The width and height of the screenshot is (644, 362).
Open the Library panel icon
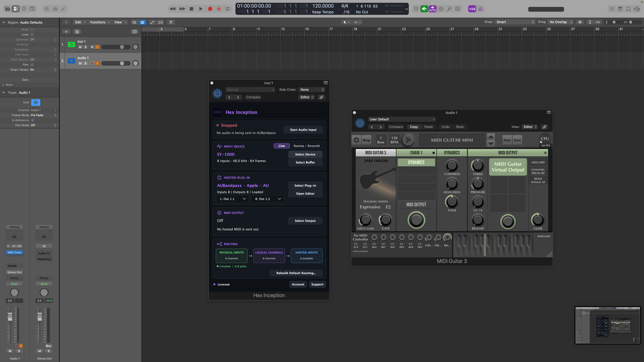(7, 9)
